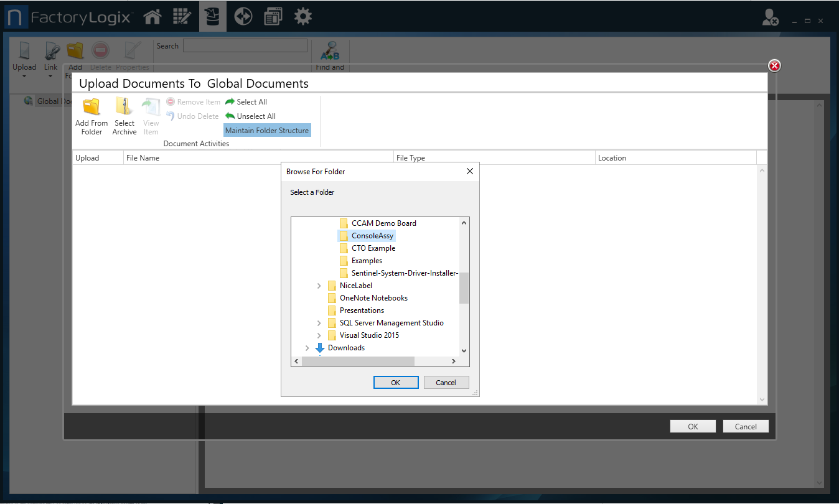Select the ConsoleAssy folder
Screen dimensions: 839x504
tap(371, 235)
